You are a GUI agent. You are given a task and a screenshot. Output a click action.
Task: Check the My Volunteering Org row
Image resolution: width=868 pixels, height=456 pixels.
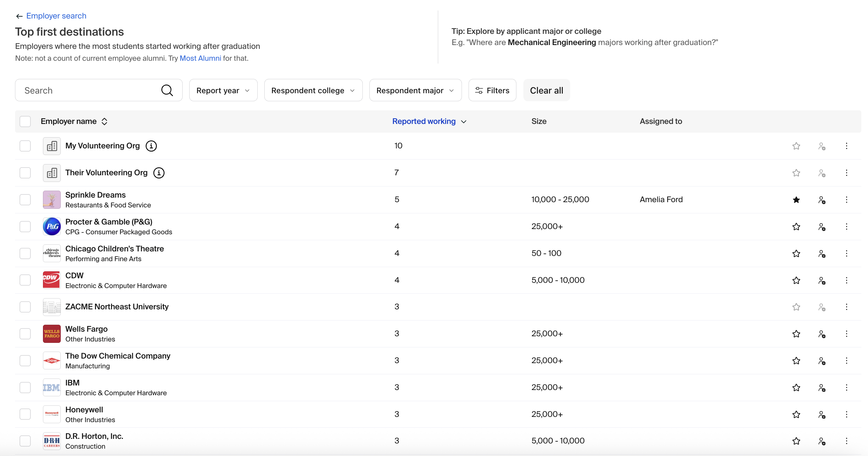click(25, 146)
